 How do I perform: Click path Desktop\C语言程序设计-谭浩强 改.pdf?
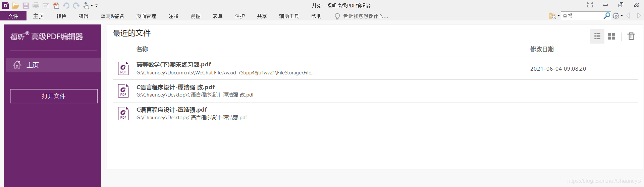pos(195,95)
